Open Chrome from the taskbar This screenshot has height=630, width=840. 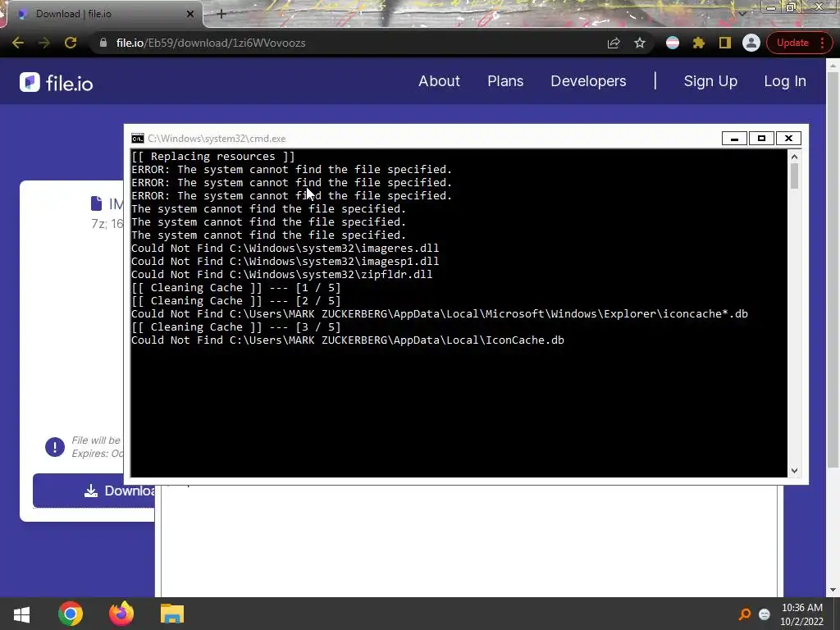click(x=71, y=614)
